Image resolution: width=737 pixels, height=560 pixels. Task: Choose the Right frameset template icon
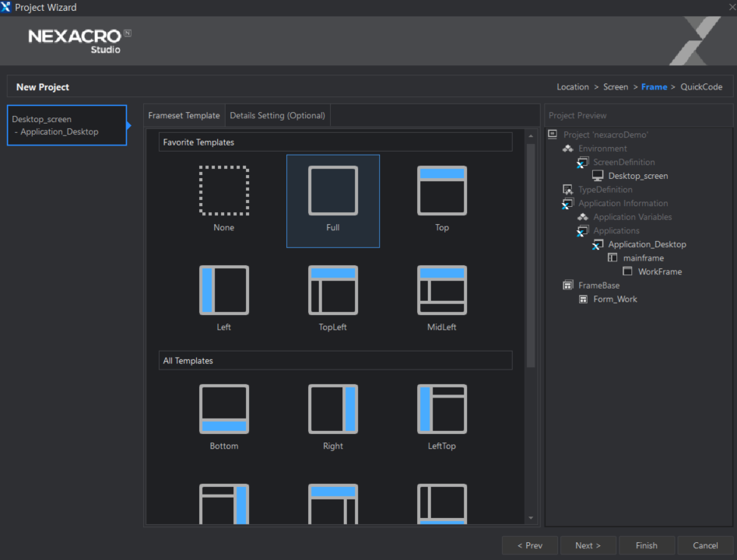[333, 409]
